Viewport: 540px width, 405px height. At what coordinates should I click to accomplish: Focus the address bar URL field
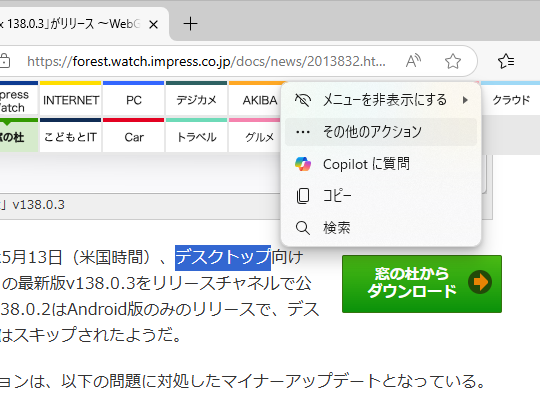(x=207, y=61)
